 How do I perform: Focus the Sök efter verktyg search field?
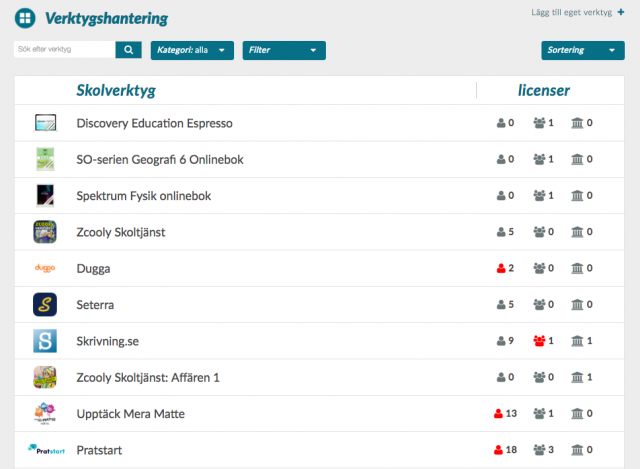(64, 49)
